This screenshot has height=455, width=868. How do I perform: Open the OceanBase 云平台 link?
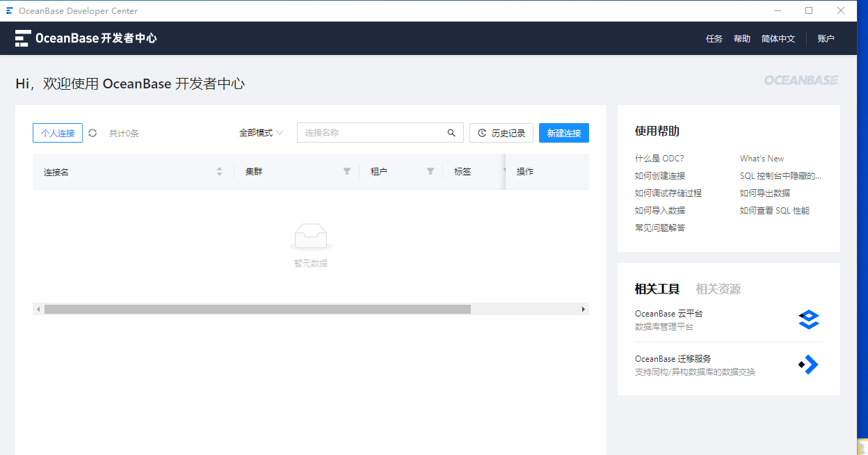coord(669,314)
